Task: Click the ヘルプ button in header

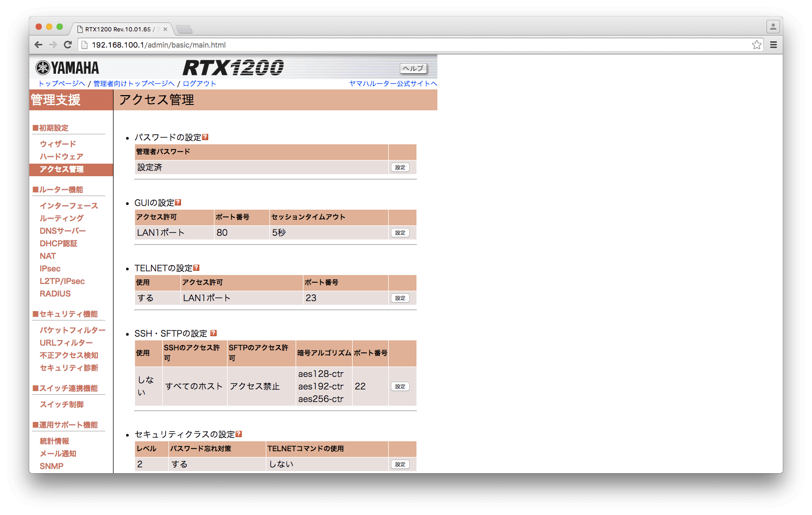Action: [x=413, y=68]
